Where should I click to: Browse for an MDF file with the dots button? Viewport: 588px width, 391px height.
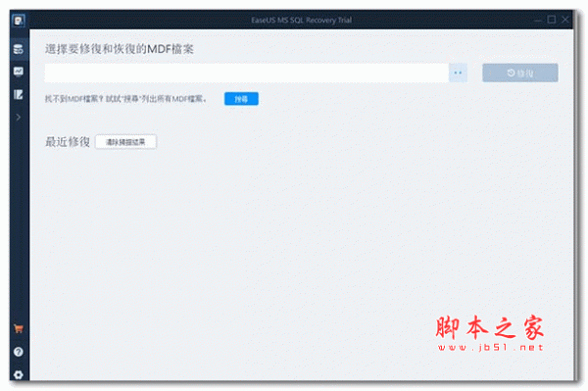coord(458,73)
